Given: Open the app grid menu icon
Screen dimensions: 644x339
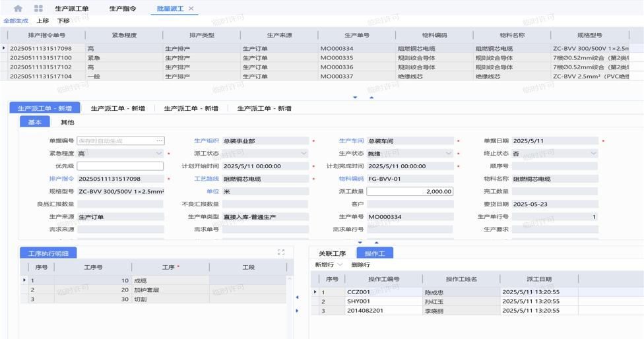Looking at the screenshot, I should pyautogui.click(x=38, y=9).
